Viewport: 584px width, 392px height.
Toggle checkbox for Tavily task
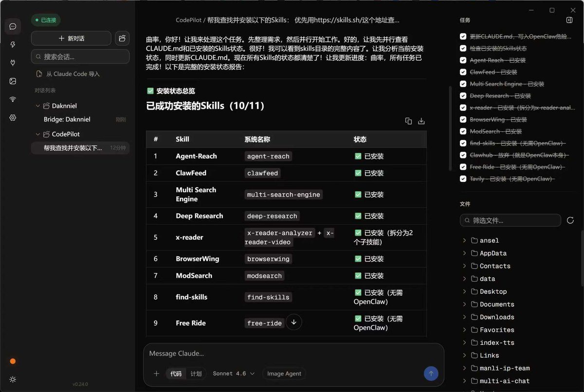pos(463,178)
